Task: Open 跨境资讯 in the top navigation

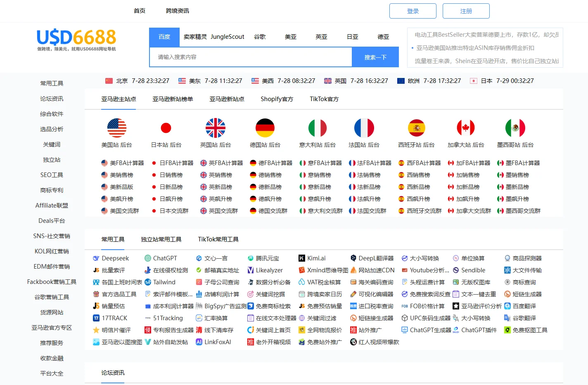Action: click(178, 11)
